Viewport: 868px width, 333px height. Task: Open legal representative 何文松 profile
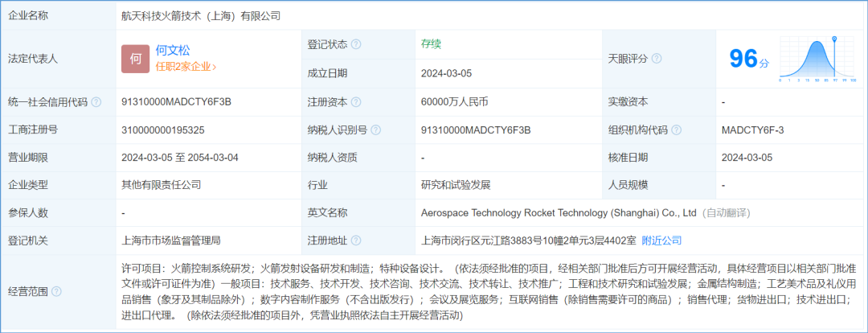click(173, 51)
